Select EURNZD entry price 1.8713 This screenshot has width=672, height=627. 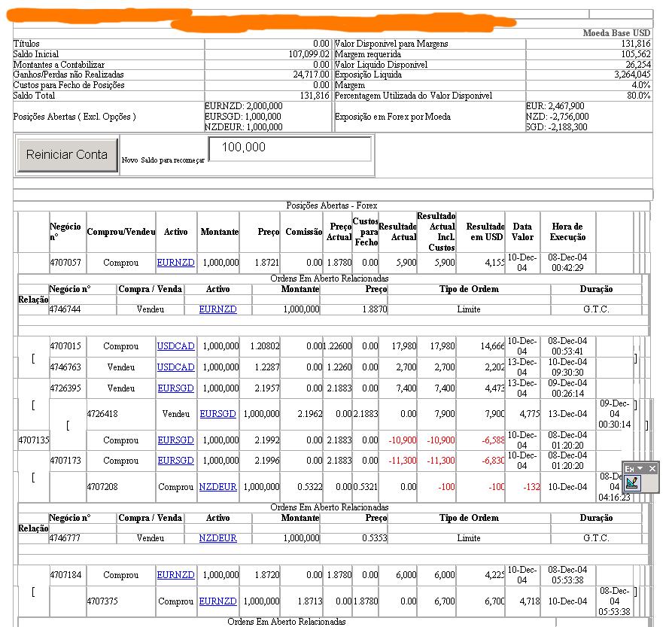tap(310, 601)
